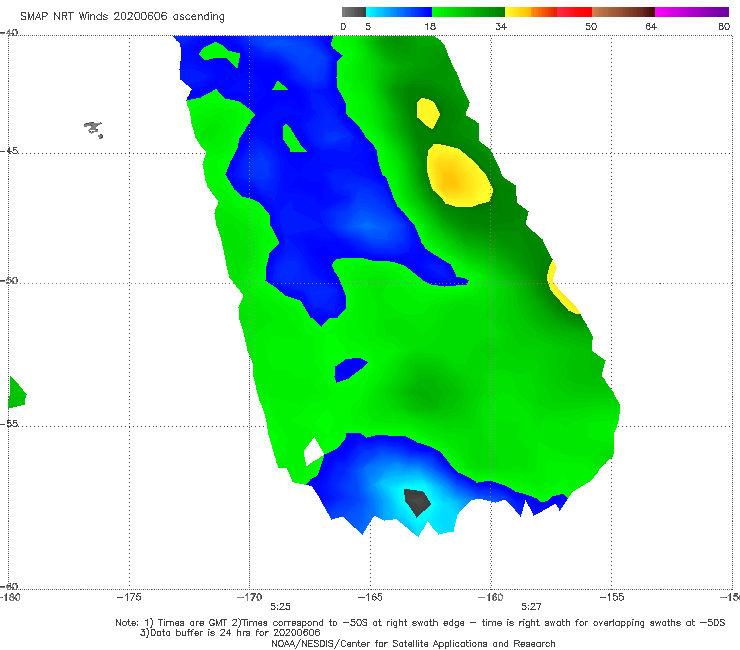Click the longitude label '-165'
Viewport: 740px width, 650px height.
point(370,597)
